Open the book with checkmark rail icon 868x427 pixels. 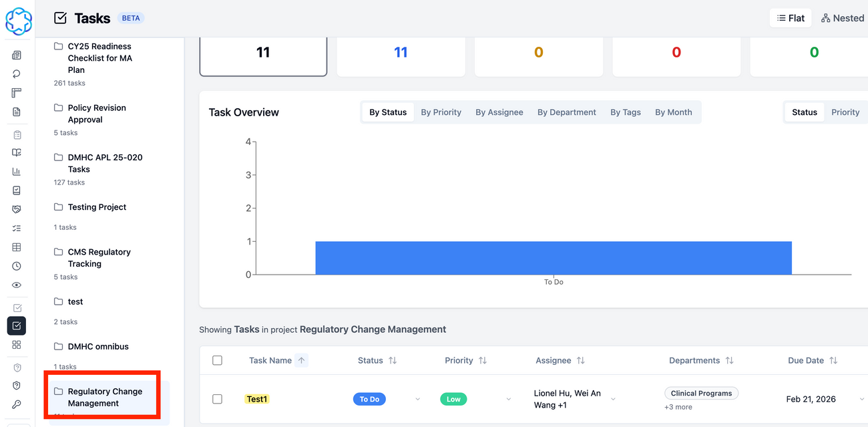[17, 152]
